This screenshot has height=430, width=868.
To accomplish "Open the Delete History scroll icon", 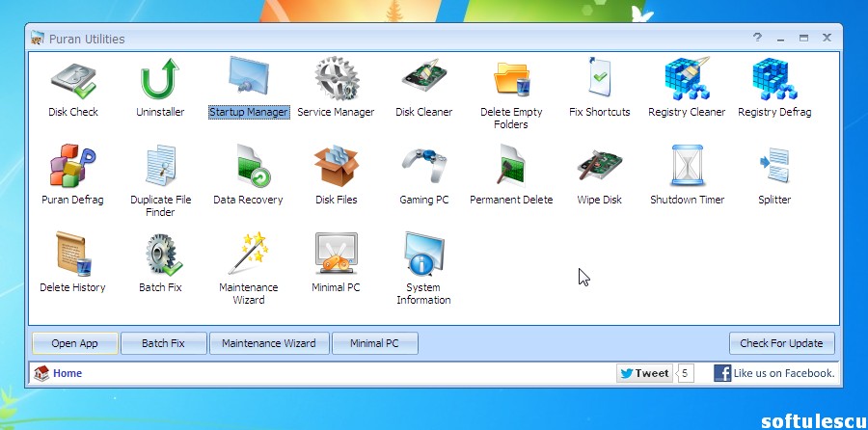I will click(72, 254).
